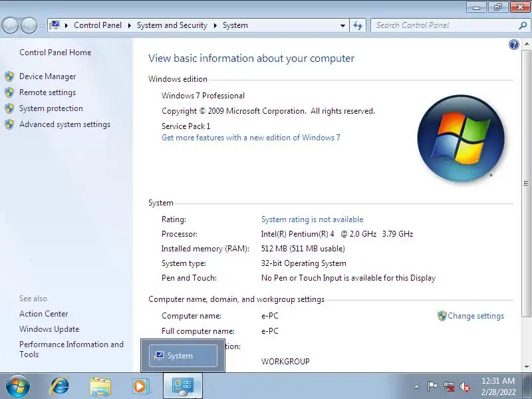This screenshot has height=399, width=532.
Task: Click the network tray icon
Action: [x=449, y=386]
